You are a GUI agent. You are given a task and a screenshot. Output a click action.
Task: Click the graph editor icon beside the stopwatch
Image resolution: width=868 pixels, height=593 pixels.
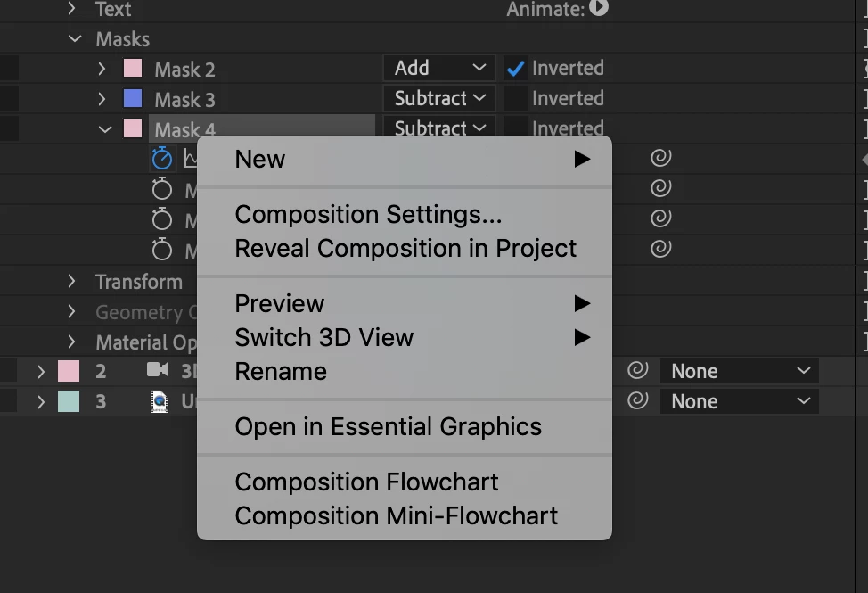[190, 159]
